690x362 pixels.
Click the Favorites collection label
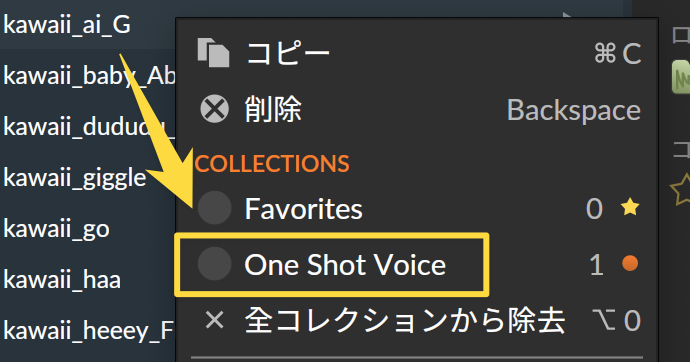pyautogui.click(x=304, y=208)
